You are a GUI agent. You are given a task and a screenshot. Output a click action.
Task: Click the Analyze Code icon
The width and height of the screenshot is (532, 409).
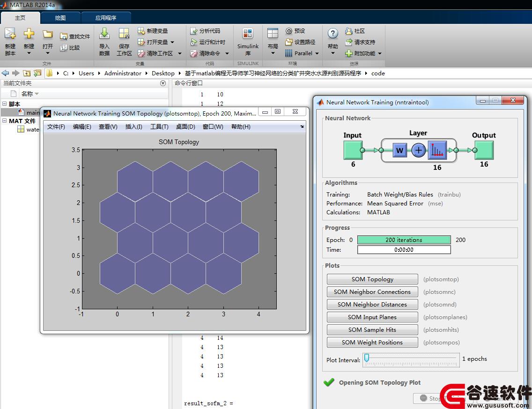(194, 31)
